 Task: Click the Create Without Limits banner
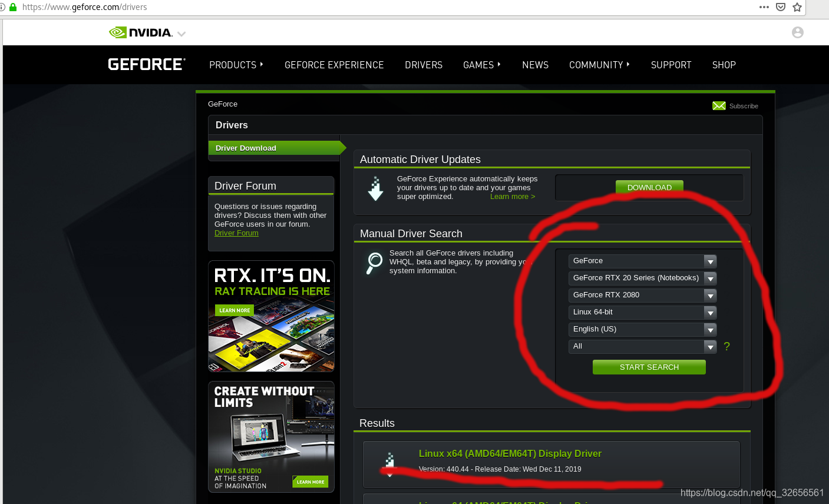271,437
